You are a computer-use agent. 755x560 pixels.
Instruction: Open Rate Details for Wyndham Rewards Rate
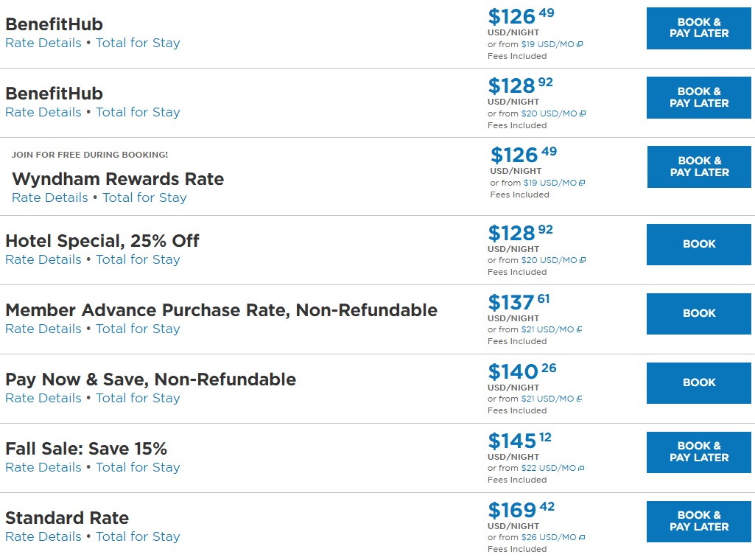[x=50, y=197]
